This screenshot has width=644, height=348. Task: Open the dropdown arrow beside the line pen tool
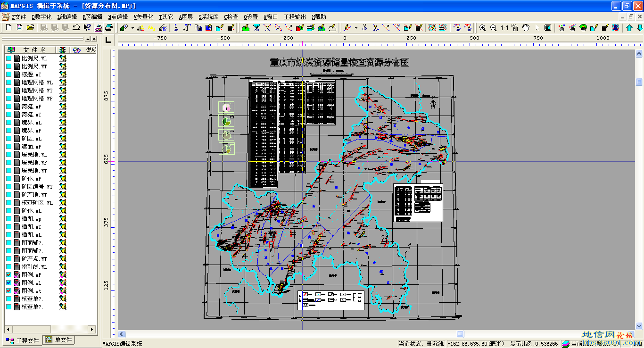[356, 28]
